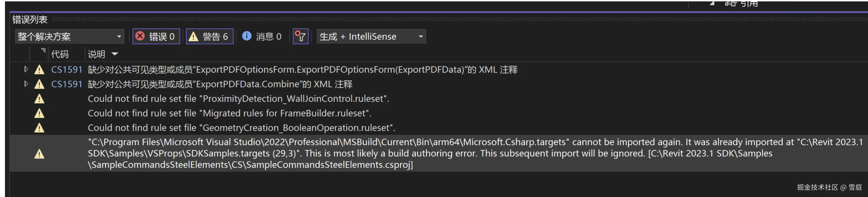Toggle the Messages 0 filter button
The image size is (868, 197).
click(262, 36)
